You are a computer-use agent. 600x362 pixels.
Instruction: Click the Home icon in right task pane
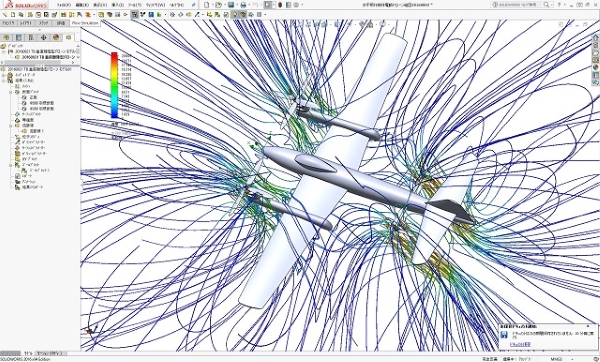[x=596, y=38]
